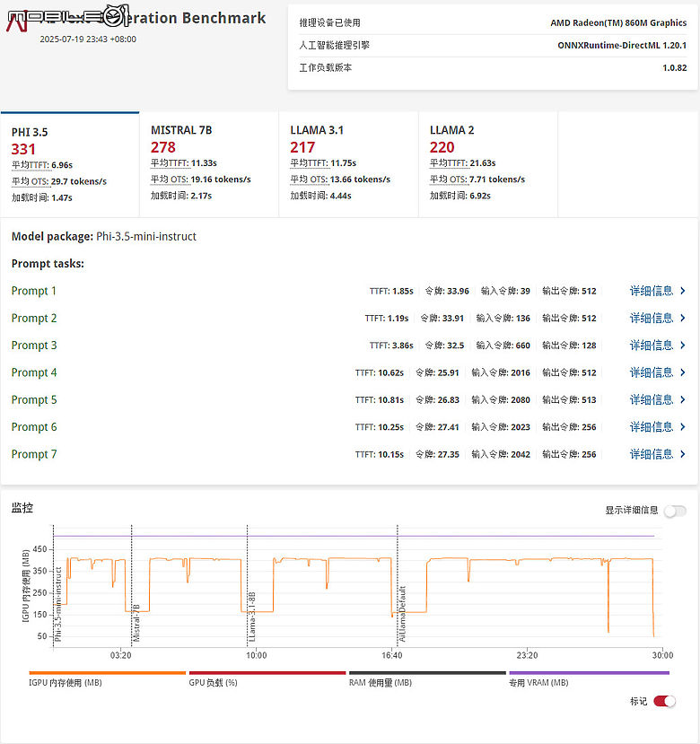Viewport: 700px width, 744px height.
Task: Click the Prompt 5 label
Action: pyautogui.click(x=34, y=399)
